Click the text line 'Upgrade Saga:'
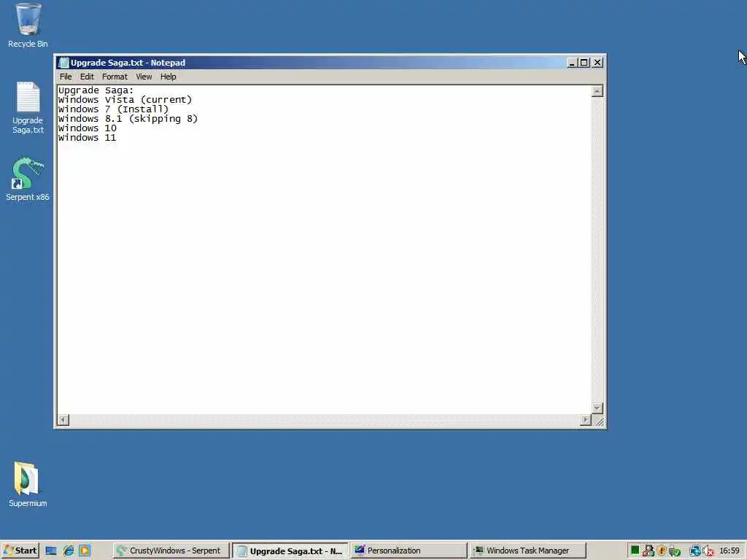The height and width of the screenshot is (560, 747). click(96, 90)
